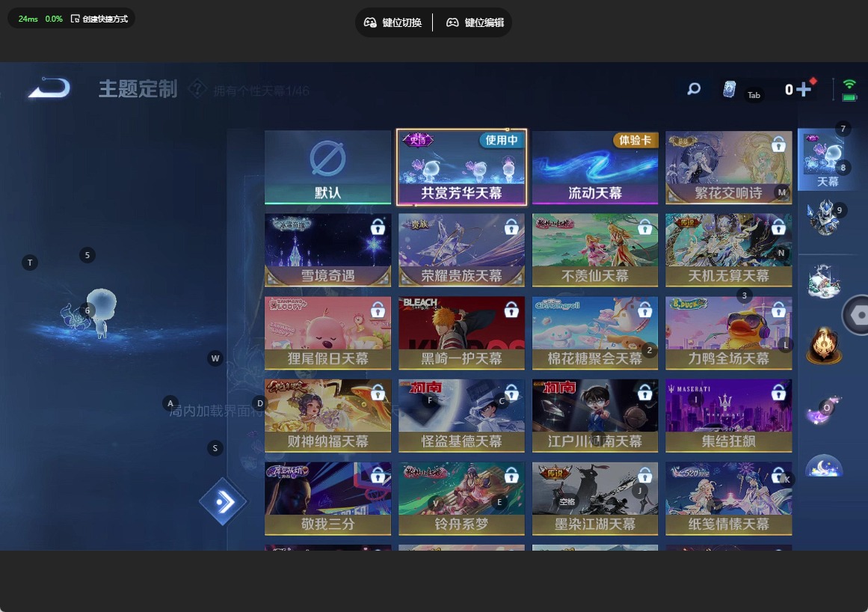Open 键位编辑 key editor
The width and height of the screenshot is (868, 612).
pos(475,22)
